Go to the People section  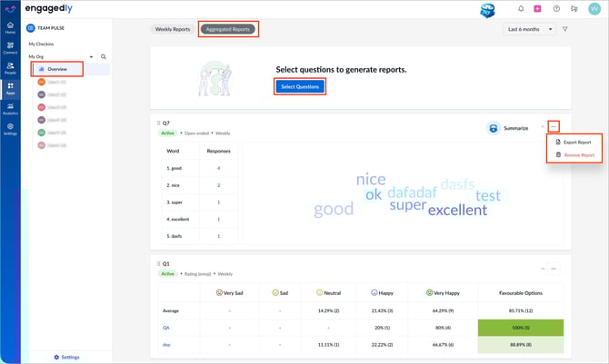pyautogui.click(x=11, y=68)
